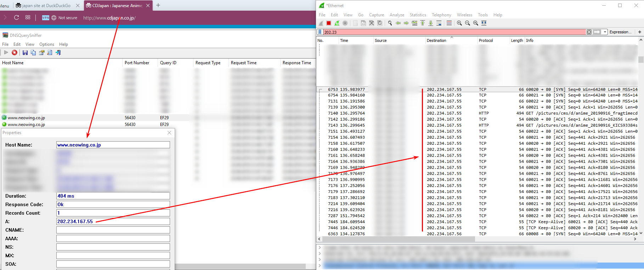Go to specified packet icon
The image size is (644, 270).
(414, 23)
